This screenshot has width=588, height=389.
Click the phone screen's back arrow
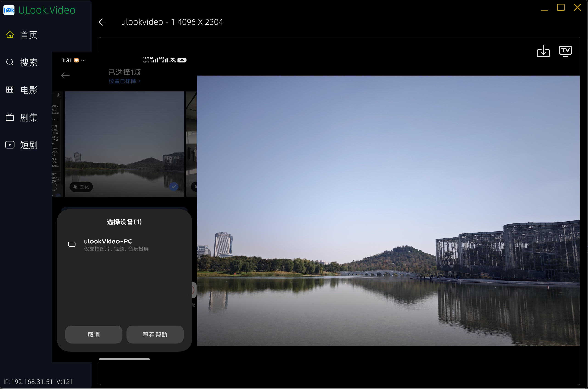pos(65,75)
